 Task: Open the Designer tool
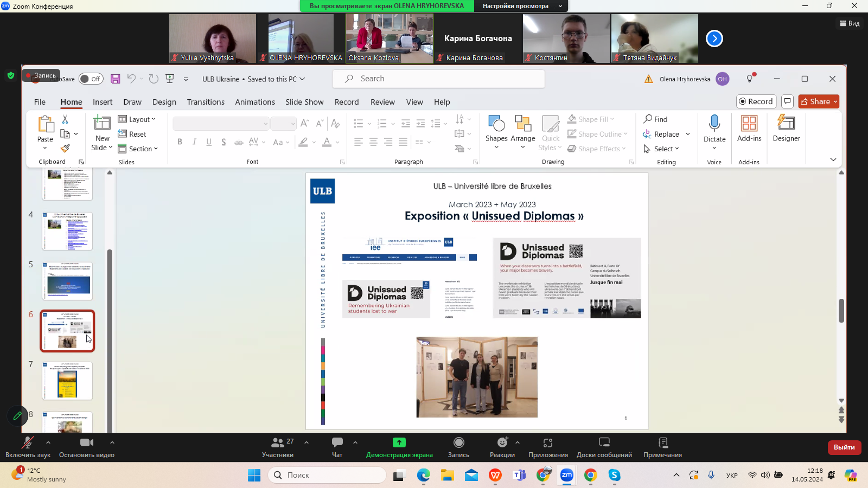[786, 129]
